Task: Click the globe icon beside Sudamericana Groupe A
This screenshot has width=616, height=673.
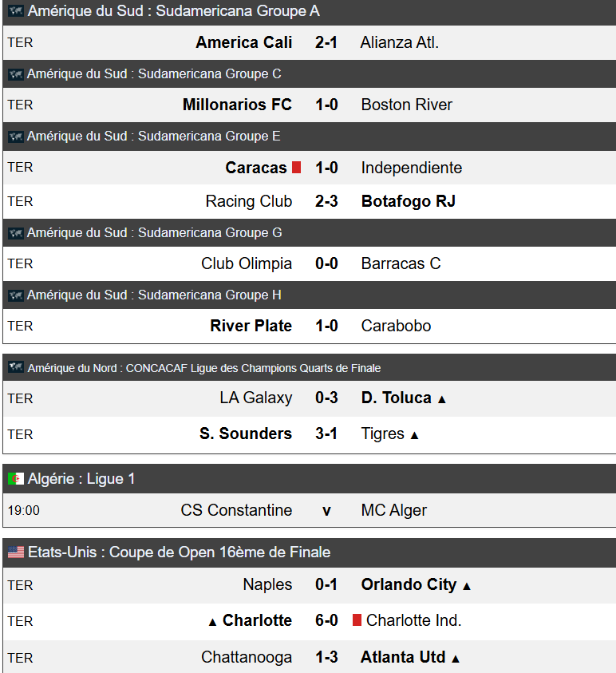Action: 16,12
